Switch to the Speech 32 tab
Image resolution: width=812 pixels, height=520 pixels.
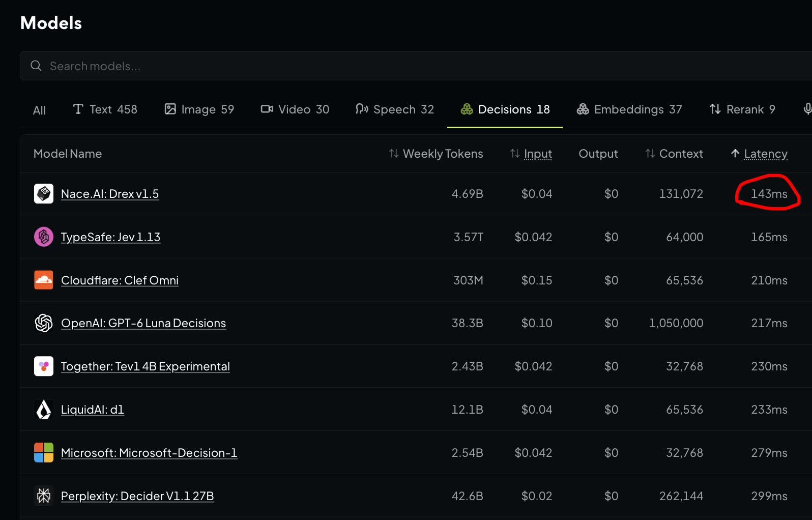click(395, 109)
